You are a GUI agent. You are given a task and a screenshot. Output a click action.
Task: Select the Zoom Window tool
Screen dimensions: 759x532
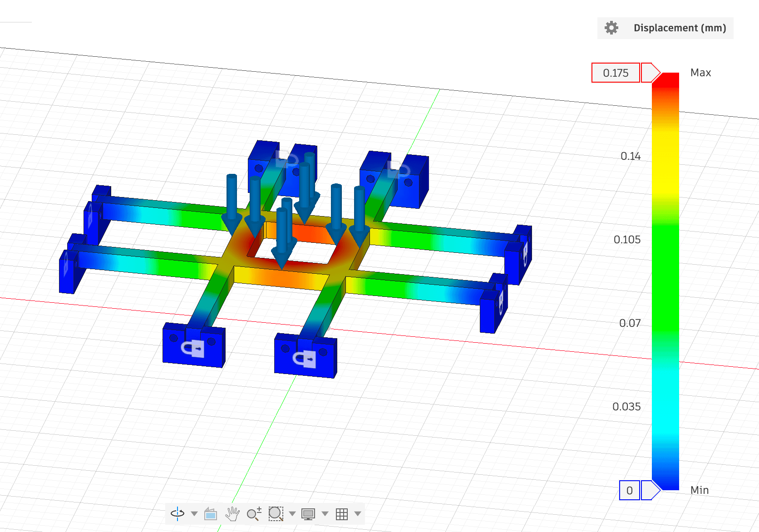pyautogui.click(x=276, y=514)
